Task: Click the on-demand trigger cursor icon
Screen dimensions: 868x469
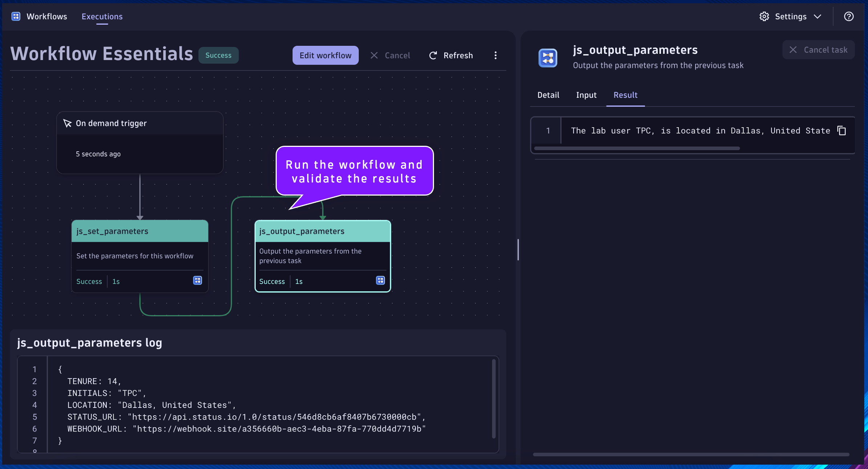Action: [68, 123]
